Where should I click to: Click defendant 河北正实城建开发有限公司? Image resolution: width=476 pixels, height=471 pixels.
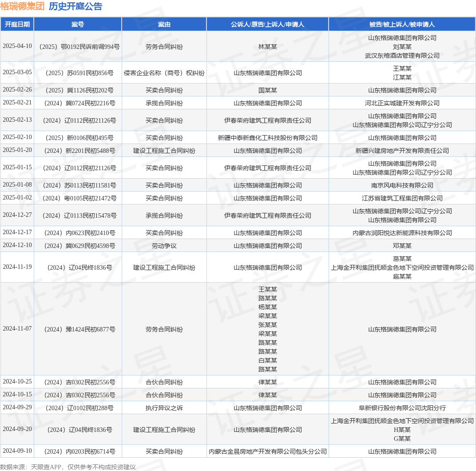402,103
